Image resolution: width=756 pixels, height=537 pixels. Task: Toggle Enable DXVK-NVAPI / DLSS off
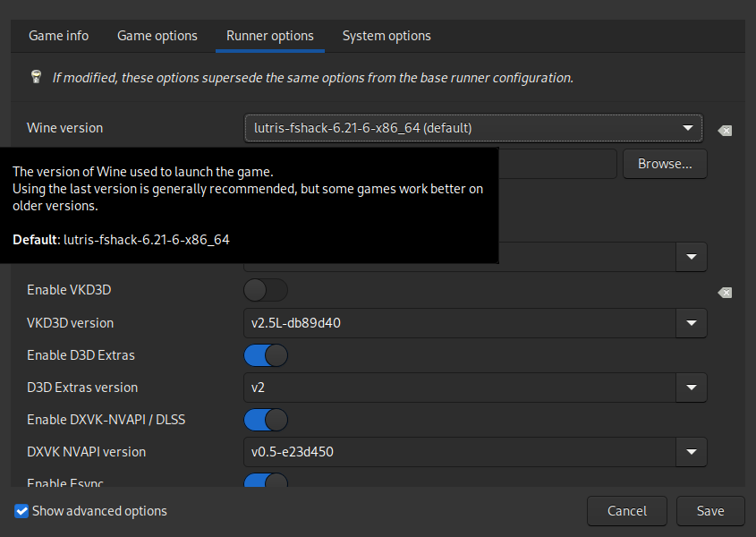266,420
